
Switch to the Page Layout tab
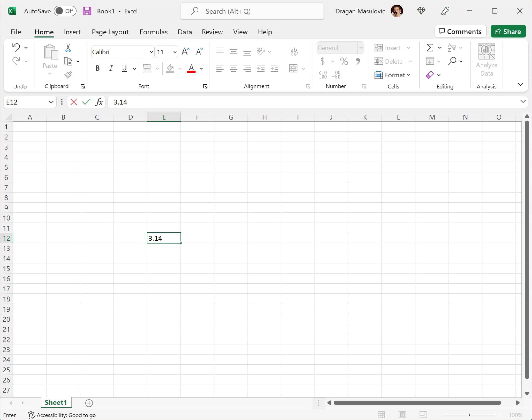coord(110,32)
